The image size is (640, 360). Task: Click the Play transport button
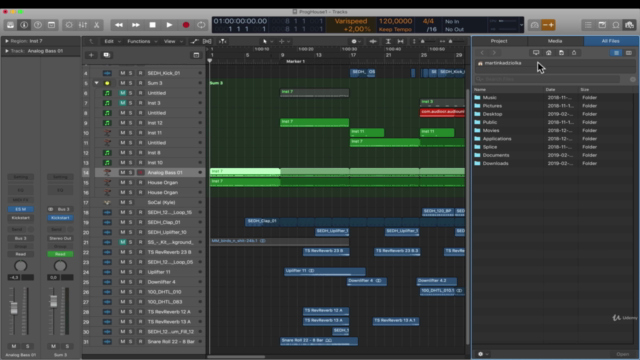coord(169,25)
